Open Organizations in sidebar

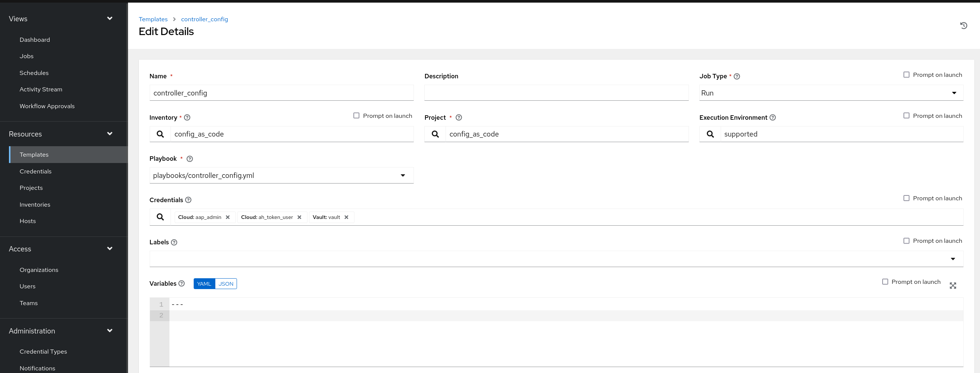(x=39, y=270)
